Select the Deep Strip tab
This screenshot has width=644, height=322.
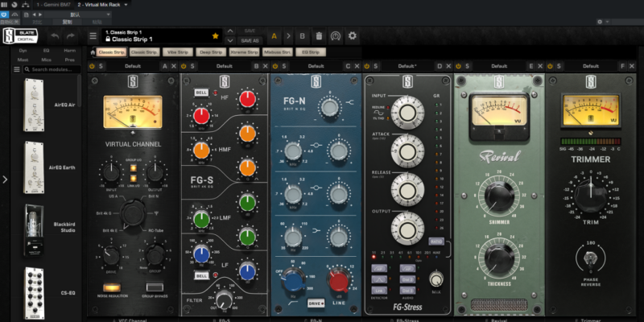click(211, 52)
